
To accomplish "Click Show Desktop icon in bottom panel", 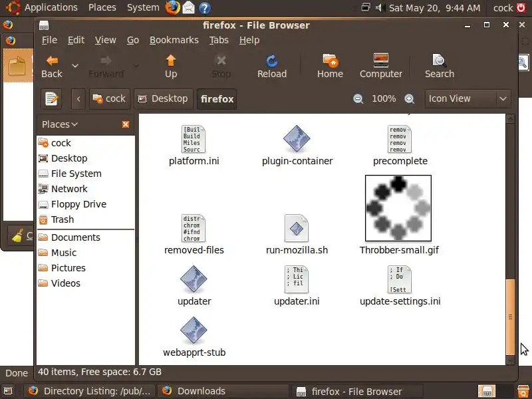I will point(8,391).
